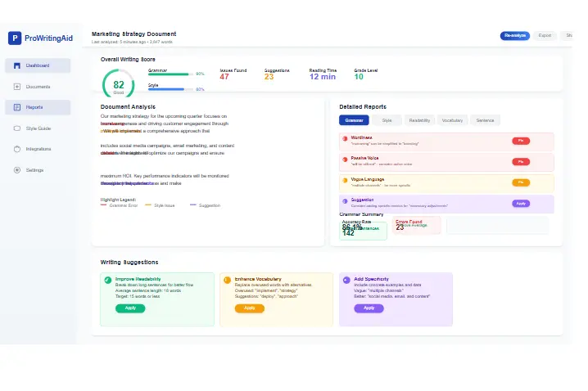This screenshot has width=588, height=391.
Task: Click the purple Add Specificity icon
Action: pyautogui.click(x=346, y=280)
